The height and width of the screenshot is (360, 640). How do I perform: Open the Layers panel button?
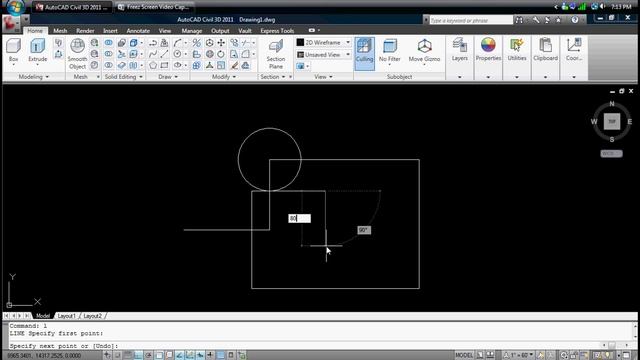click(460, 50)
